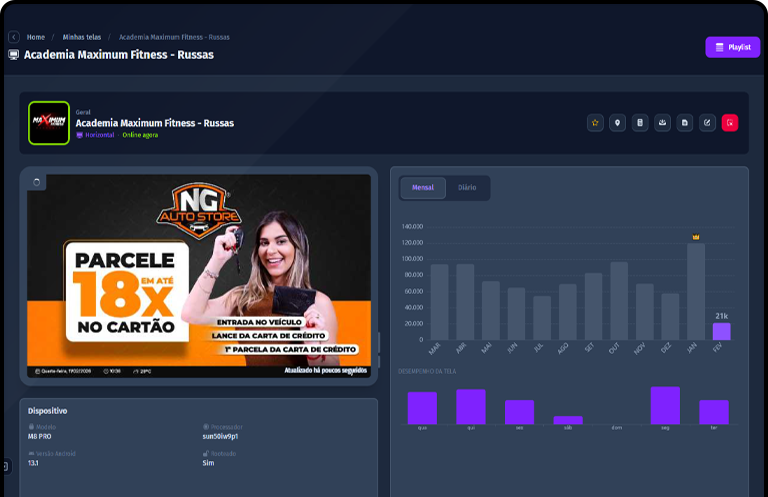The width and height of the screenshot is (768, 497).
Task: Open the edit screen pencil icon
Action: coord(708,123)
